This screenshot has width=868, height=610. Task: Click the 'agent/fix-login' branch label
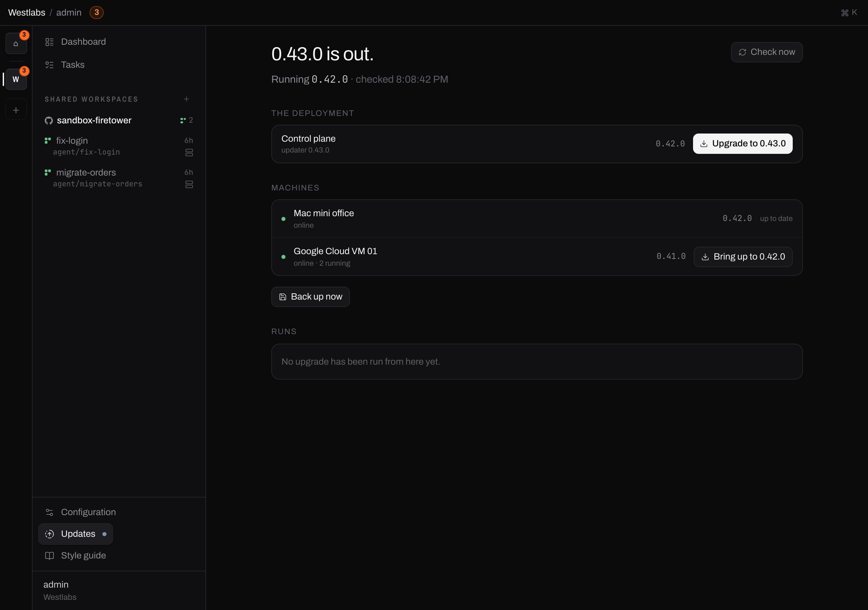86,152
